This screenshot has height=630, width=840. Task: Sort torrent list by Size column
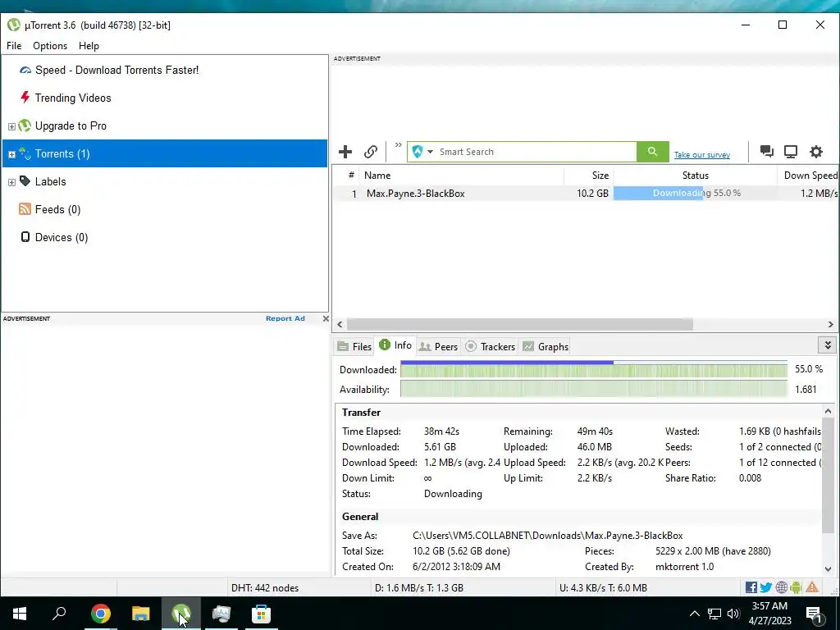point(589,176)
